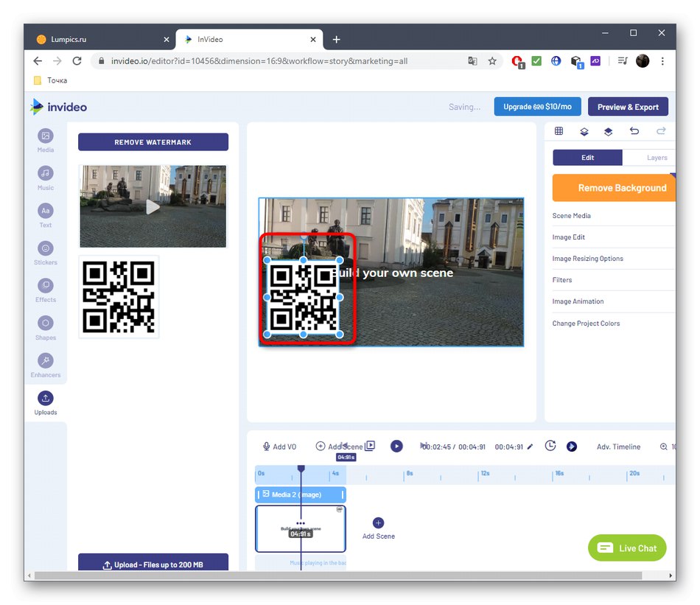Click the clock history icon
The height and width of the screenshot is (605, 700).
pyautogui.click(x=550, y=446)
